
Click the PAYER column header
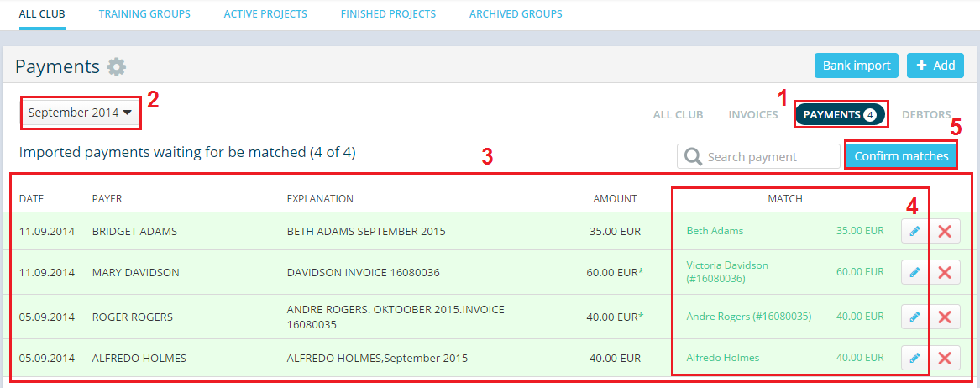(x=107, y=199)
